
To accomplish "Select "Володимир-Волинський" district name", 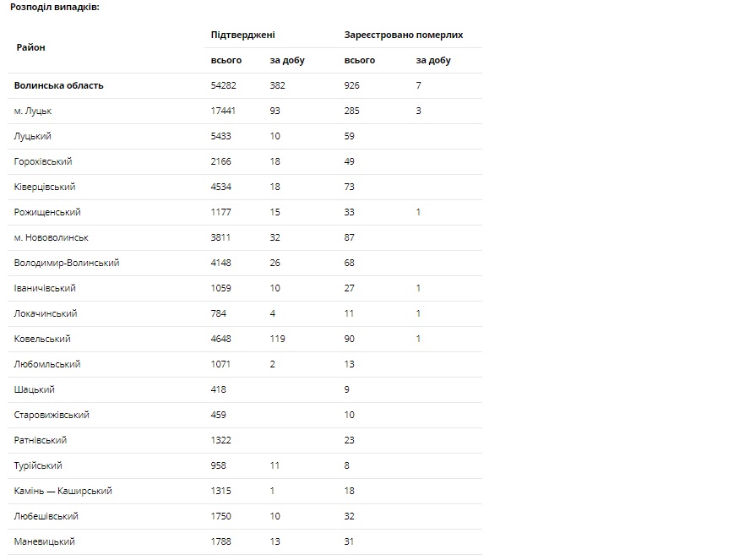I will (67, 263).
